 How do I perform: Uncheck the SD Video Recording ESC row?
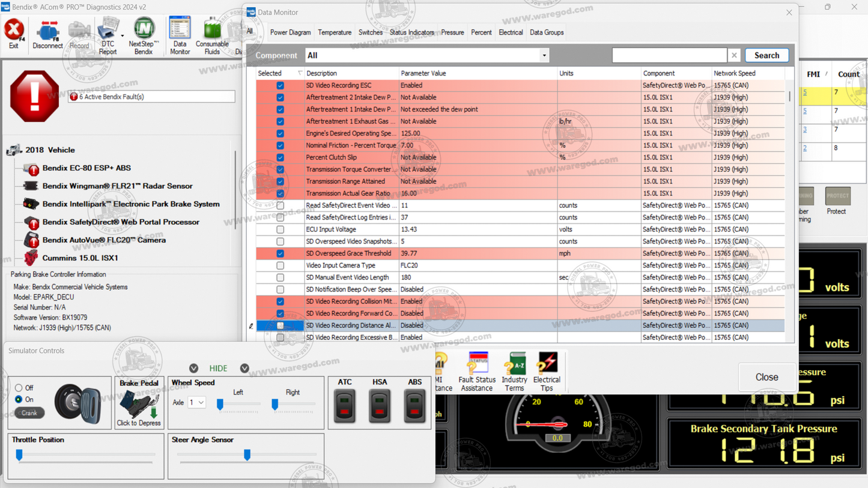pyautogui.click(x=280, y=85)
